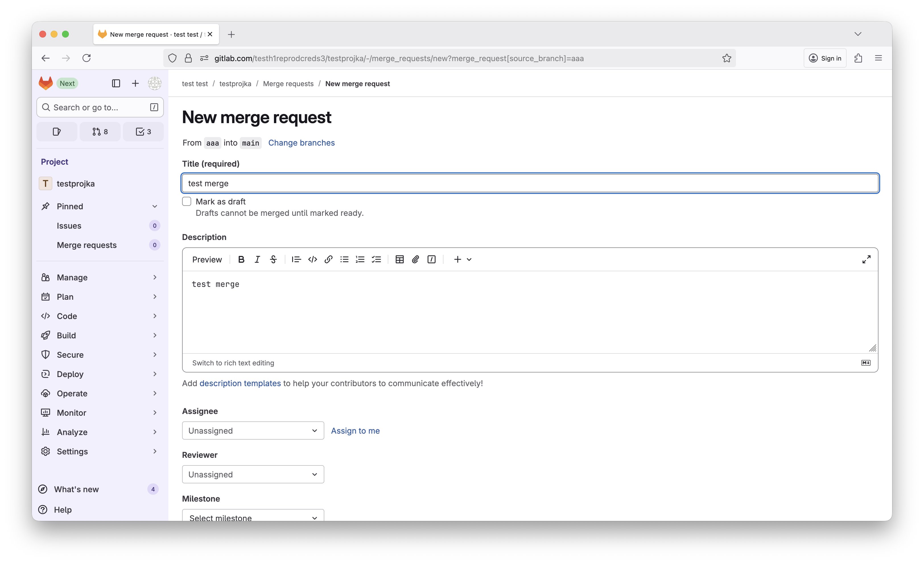This screenshot has width=924, height=563.
Task: Add a checklist with toolbar icon
Action: tap(376, 259)
